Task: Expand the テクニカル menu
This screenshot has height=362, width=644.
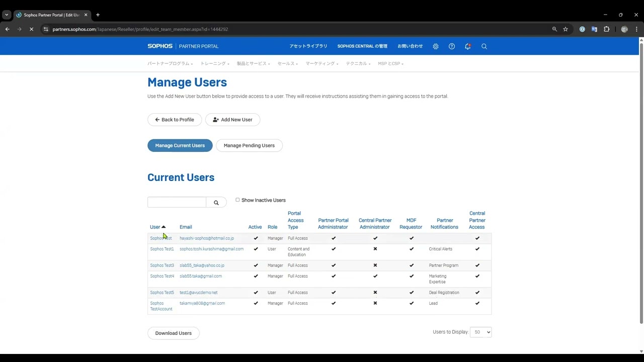Action: click(358, 64)
